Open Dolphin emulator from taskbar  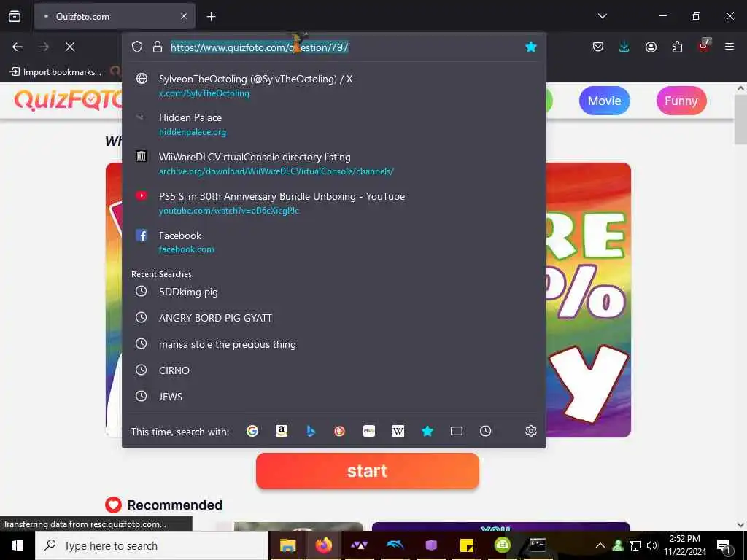pyautogui.click(x=395, y=545)
